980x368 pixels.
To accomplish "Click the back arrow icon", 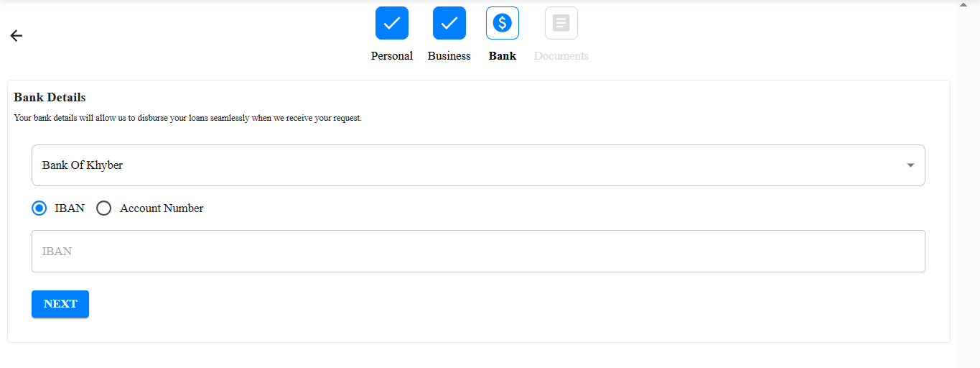I will click(17, 36).
